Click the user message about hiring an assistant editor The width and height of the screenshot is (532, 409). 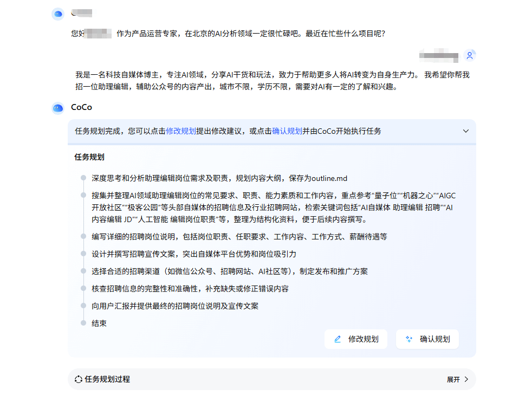[x=273, y=81]
